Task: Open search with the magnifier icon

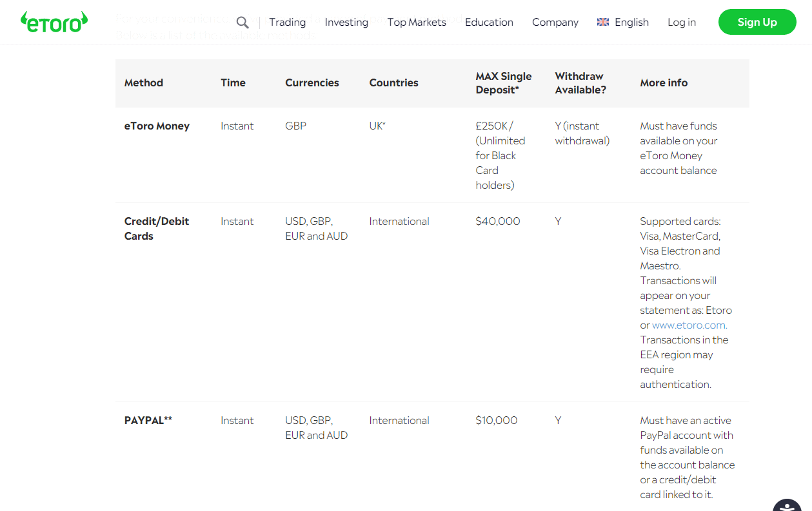Action: tap(243, 23)
